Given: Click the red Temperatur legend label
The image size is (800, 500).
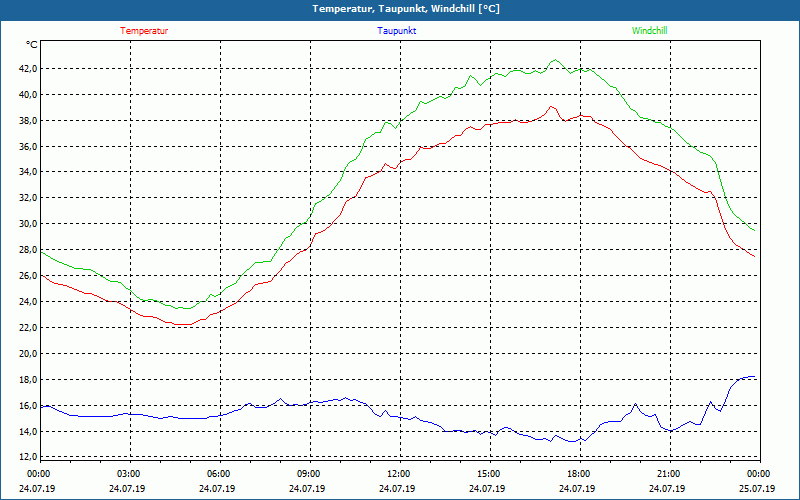Looking at the screenshot, I should point(144,31).
